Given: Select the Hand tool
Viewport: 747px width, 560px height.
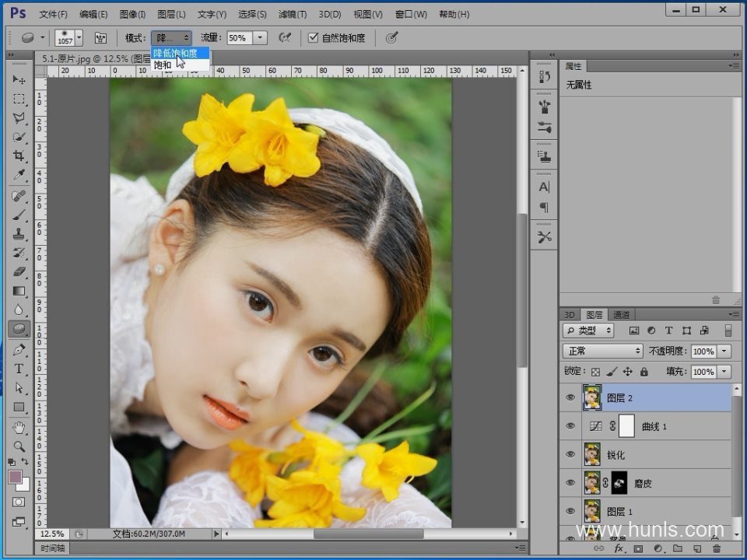Looking at the screenshot, I should pos(19,428).
